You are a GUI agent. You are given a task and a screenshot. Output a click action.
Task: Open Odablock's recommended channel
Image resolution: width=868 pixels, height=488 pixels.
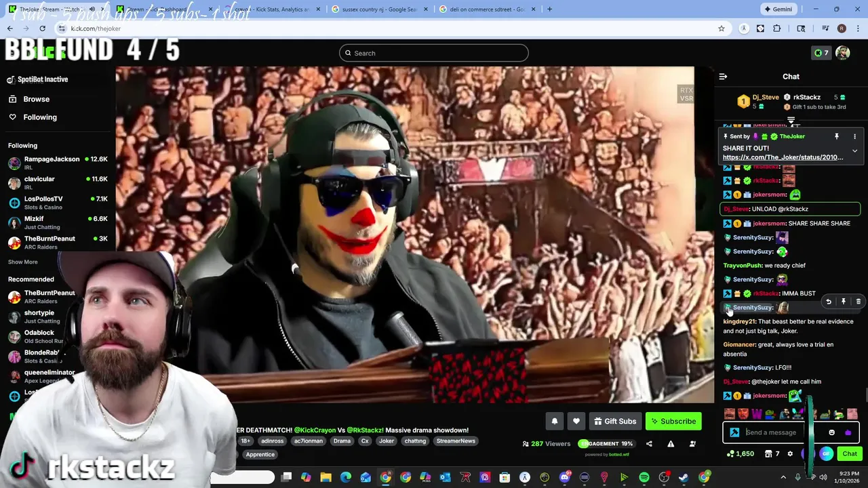39,336
